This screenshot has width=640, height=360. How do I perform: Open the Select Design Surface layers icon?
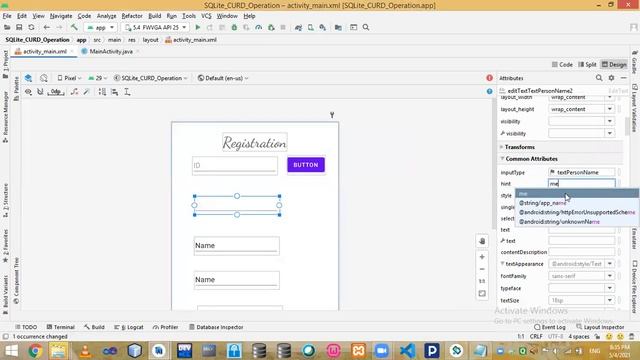click(x=29, y=78)
